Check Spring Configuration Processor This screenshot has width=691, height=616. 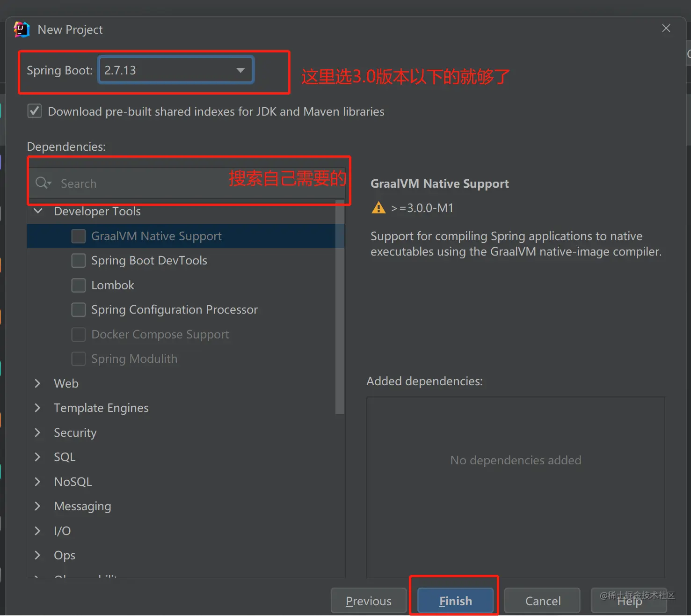(x=79, y=310)
